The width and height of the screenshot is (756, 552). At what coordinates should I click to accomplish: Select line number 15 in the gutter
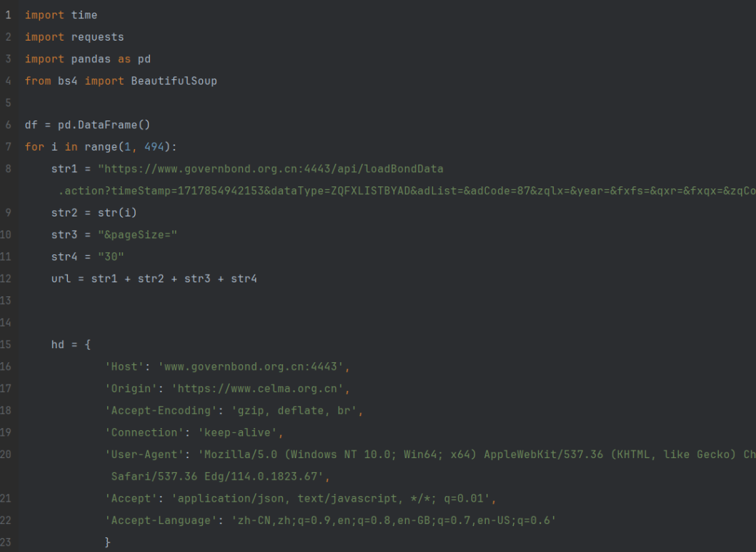tap(6, 344)
